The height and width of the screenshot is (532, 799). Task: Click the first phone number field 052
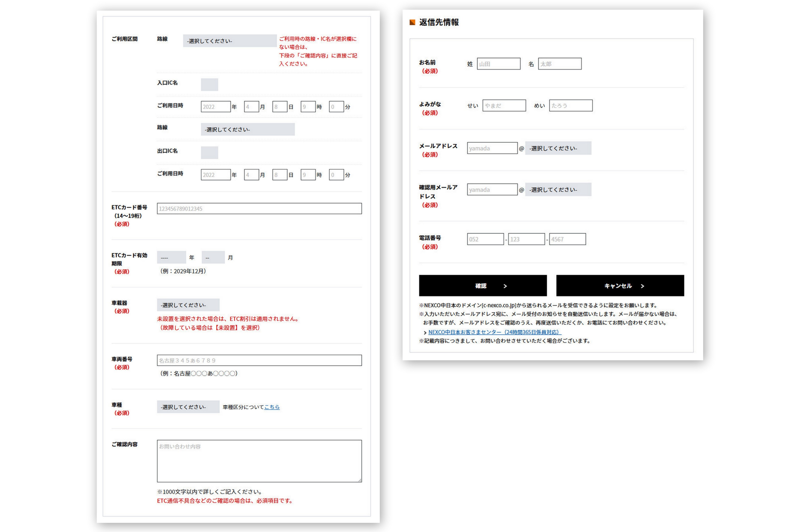[x=485, y=239]
